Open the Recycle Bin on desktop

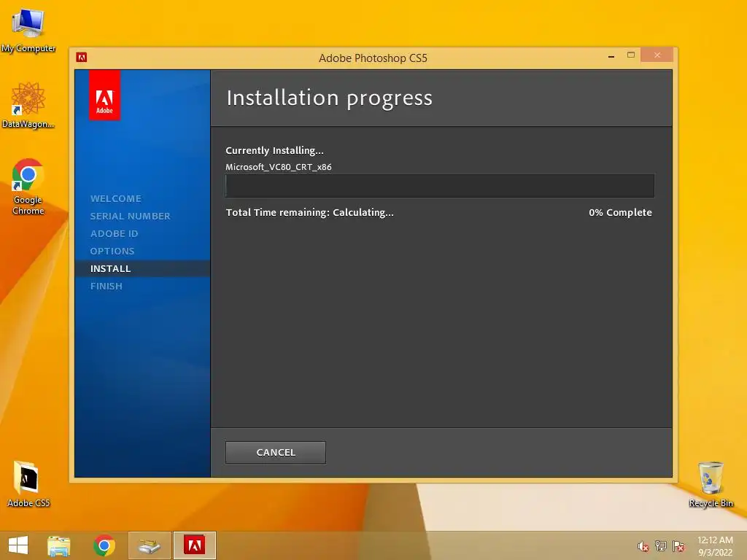pos(711,484)
